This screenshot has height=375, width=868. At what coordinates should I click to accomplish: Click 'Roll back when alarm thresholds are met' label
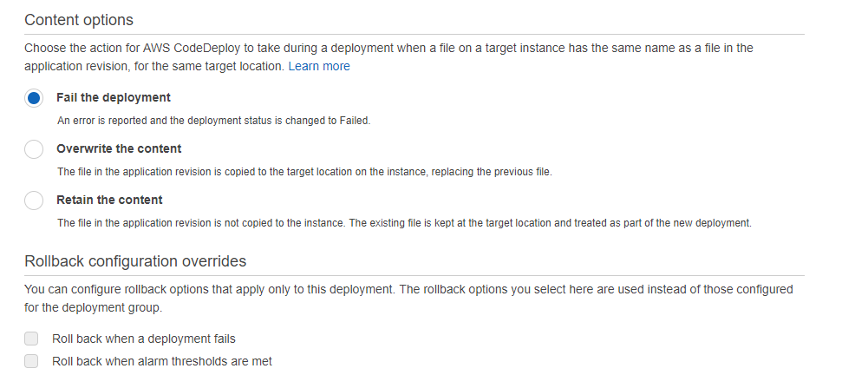[x=163, y=361]
